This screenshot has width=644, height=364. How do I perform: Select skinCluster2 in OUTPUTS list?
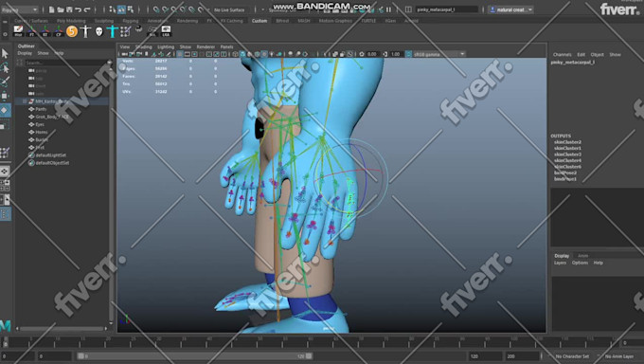click(567, 142)
